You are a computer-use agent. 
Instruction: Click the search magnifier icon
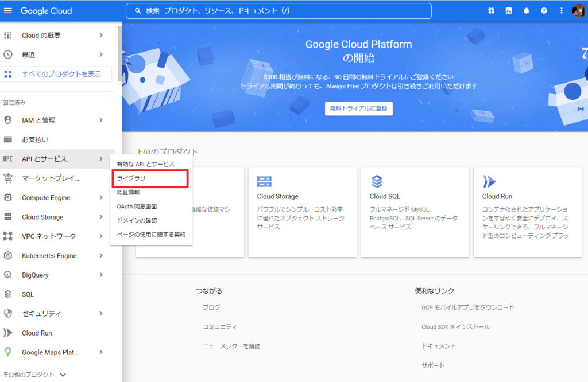coord(138,11)
